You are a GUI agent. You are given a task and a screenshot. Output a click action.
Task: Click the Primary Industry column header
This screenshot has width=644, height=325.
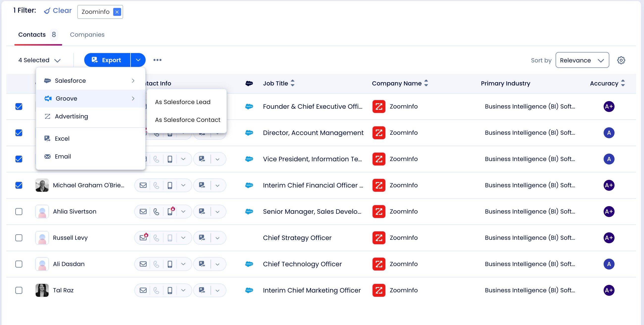(506, 83)
